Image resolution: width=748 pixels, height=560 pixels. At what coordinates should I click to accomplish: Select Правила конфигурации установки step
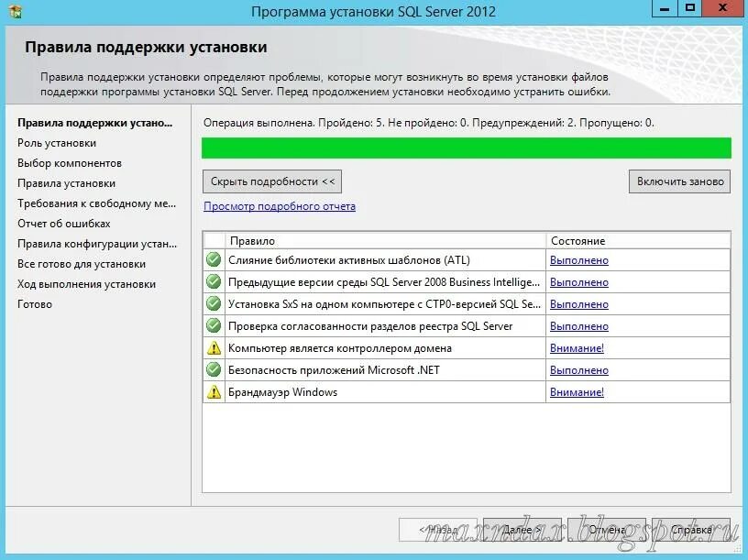(97, 244)
